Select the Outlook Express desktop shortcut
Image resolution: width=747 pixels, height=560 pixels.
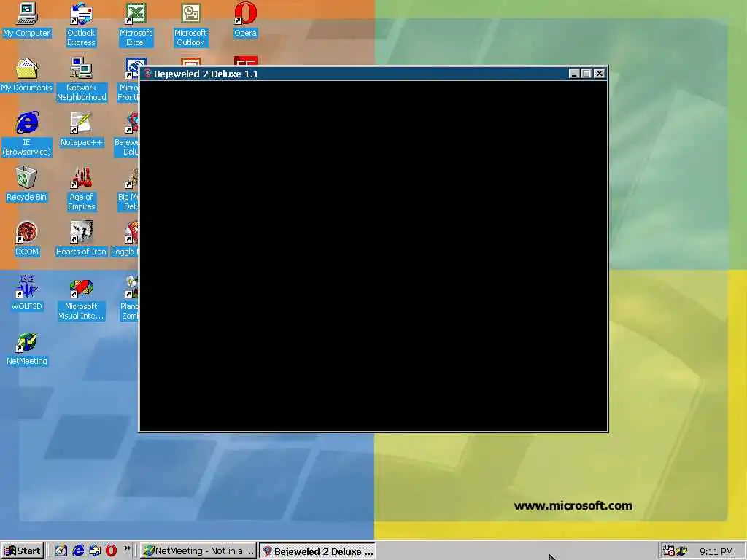point(81,25)
